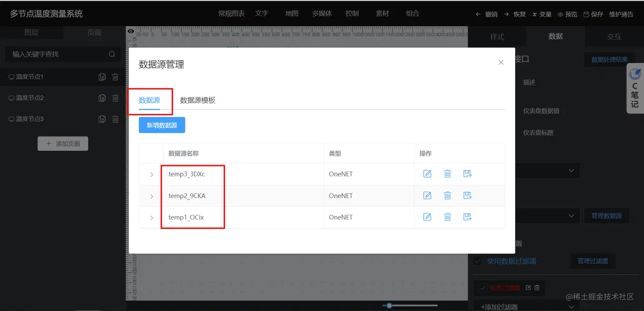The image size is (644, 311).
Task: Select the 温度节点3 page
Action: pyautogui.click(x=63, y=119)
